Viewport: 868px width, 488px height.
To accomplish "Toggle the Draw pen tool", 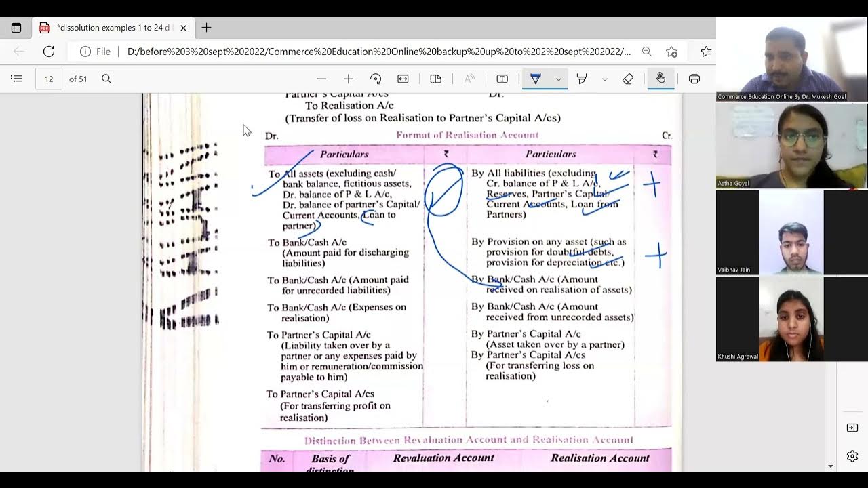I will coord(536,79).
